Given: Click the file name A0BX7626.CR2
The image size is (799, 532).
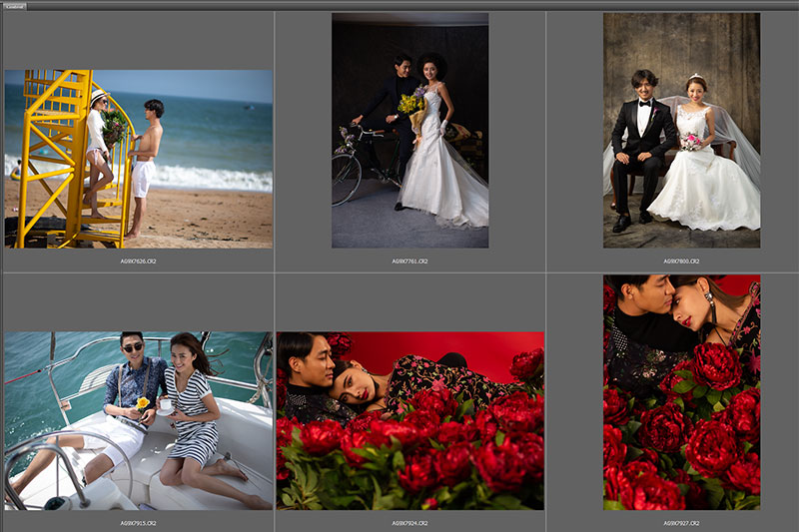Looking at the screenshot, I should click(138, 262).
